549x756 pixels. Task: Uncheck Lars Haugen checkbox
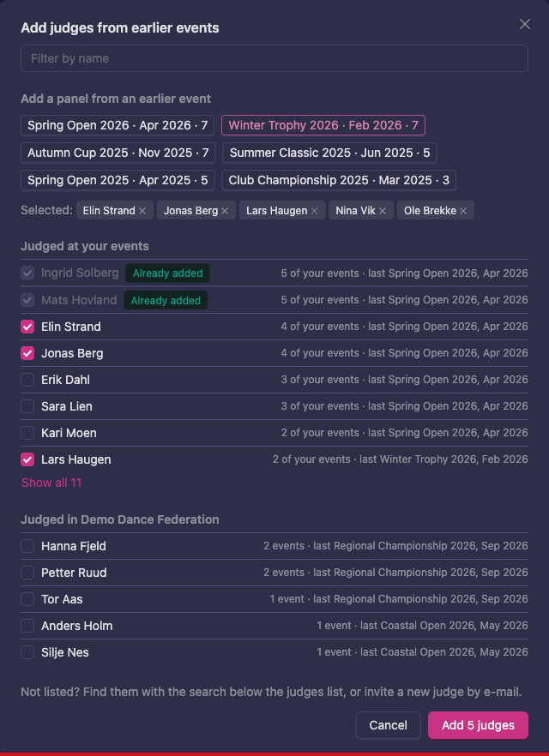tap(27, 459)
